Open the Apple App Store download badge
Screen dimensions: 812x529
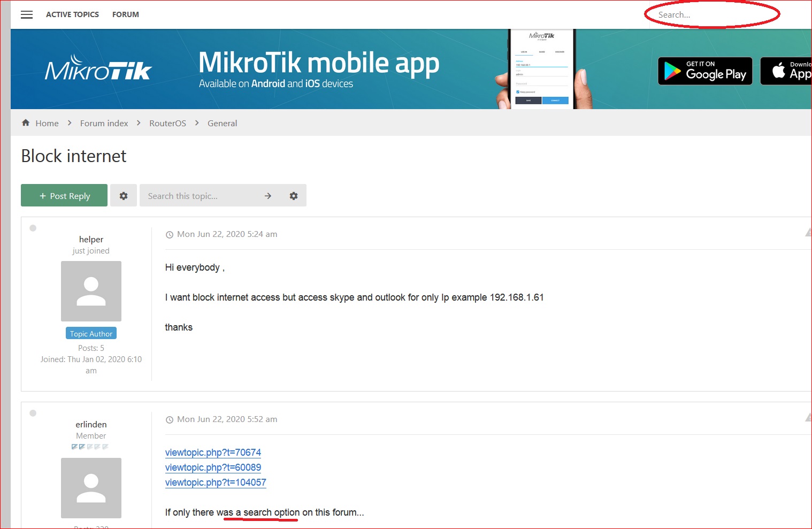786,71
